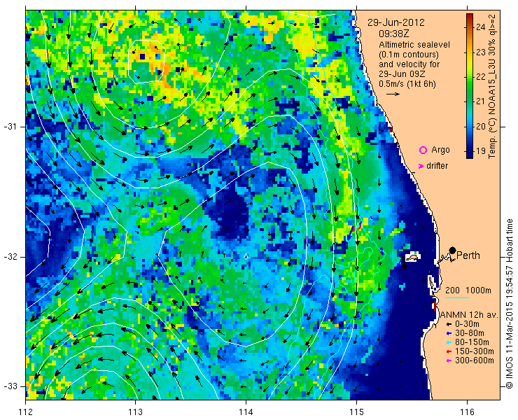This screenshot has width=518, height=420.
Task: Click the temperature color bar scale
Action: tap(470, 86)
